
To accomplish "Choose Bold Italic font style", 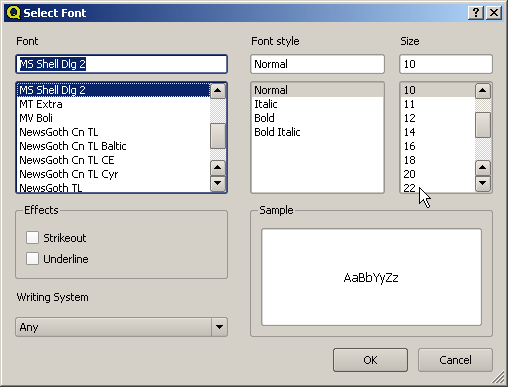I will [x=317, y=132].
